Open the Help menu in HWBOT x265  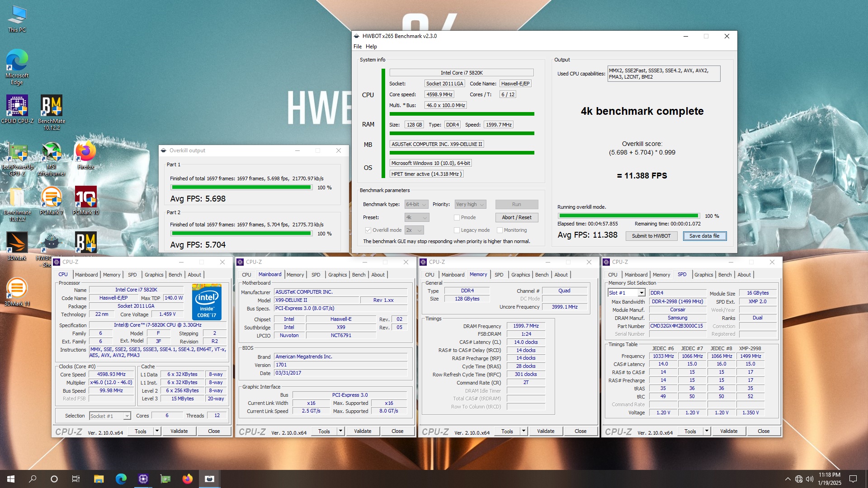pyautogui.click(x=371, y=47)
